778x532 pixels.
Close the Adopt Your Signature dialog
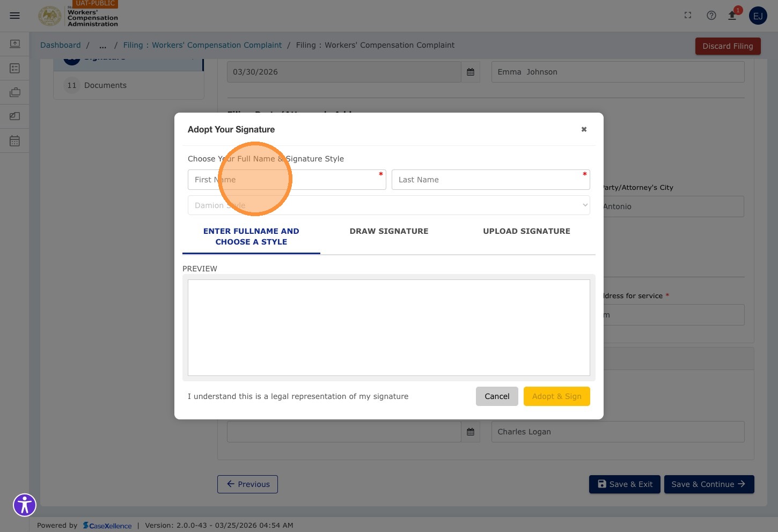584,129
